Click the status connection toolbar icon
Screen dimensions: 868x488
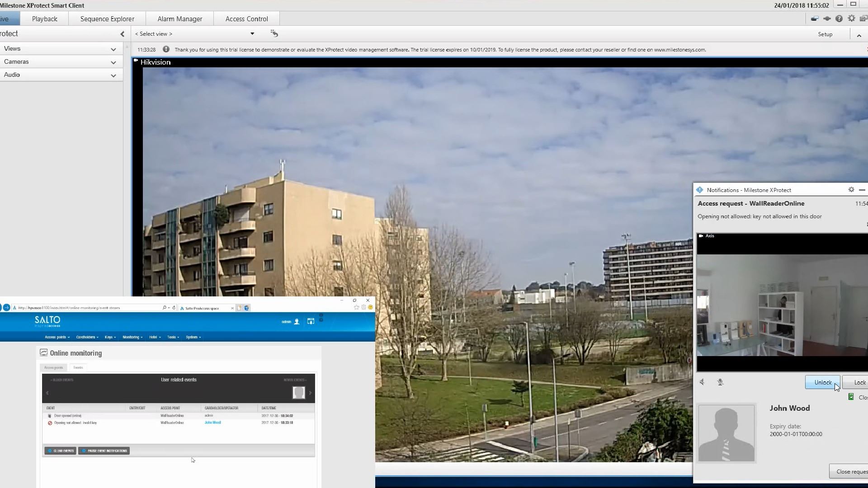[x=827, y=19]
